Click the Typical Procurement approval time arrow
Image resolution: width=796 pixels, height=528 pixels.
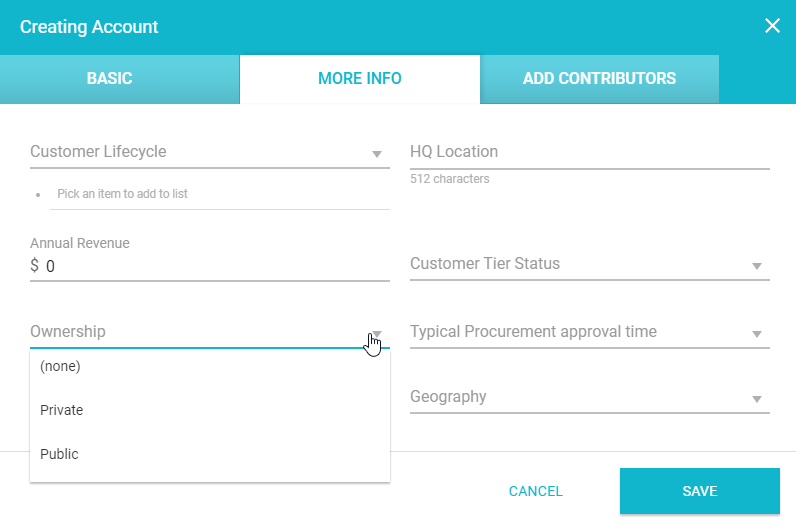757,334
